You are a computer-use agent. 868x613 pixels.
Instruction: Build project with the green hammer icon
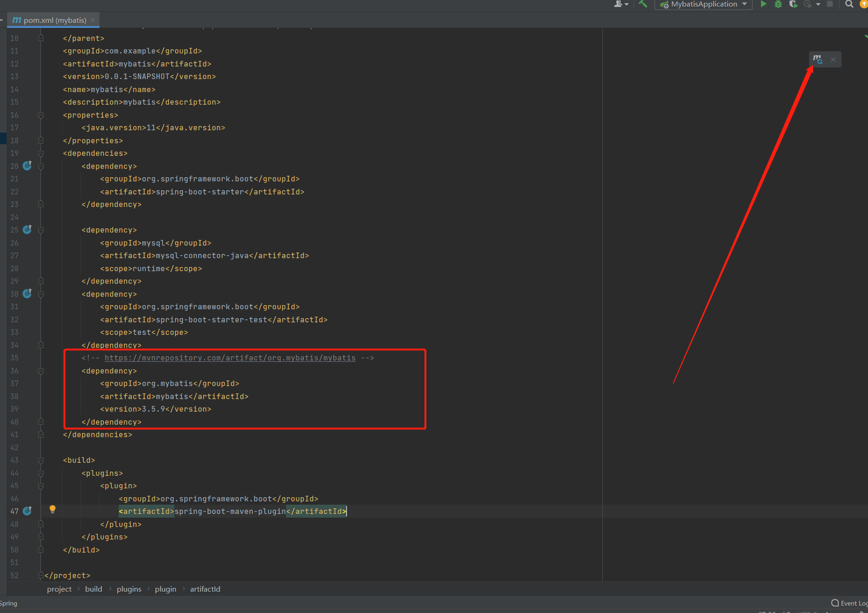pyautogui.click(x=643, y=4)
